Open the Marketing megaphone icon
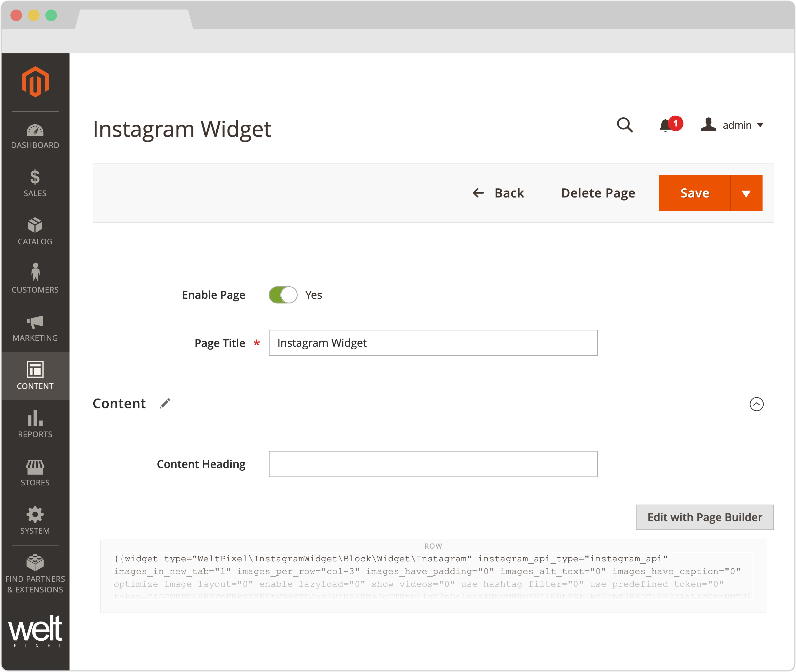This screenshot has height=672, width=796. (x=35, y=328)
